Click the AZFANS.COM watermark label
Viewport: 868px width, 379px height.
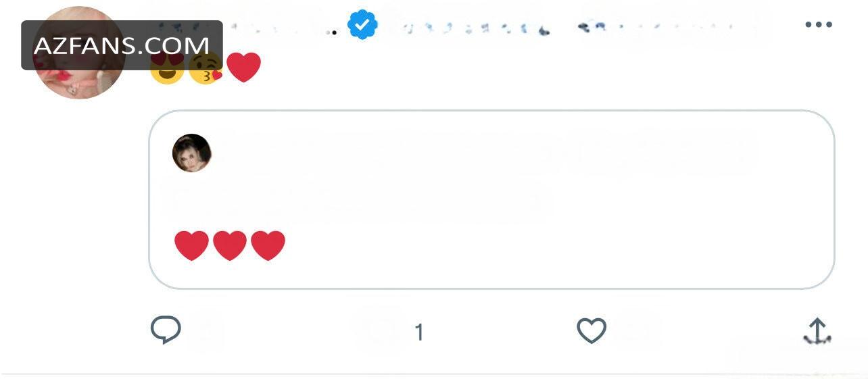click(122, 45)
